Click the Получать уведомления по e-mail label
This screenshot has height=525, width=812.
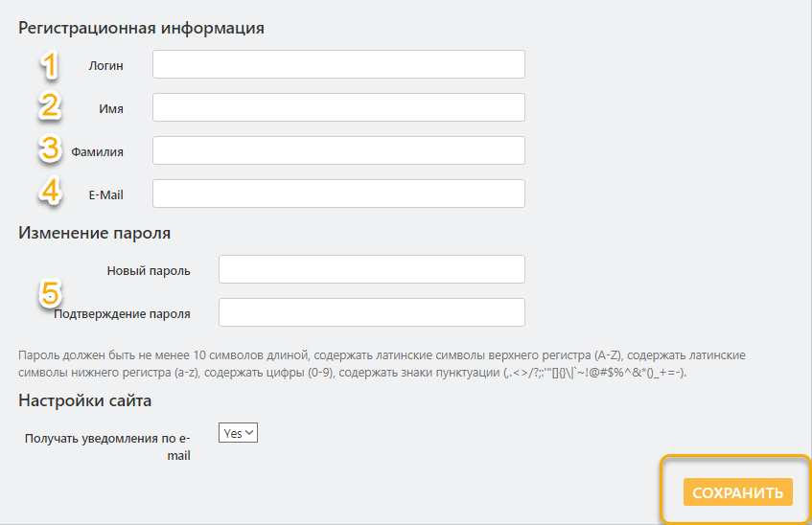tap(107, 446)
